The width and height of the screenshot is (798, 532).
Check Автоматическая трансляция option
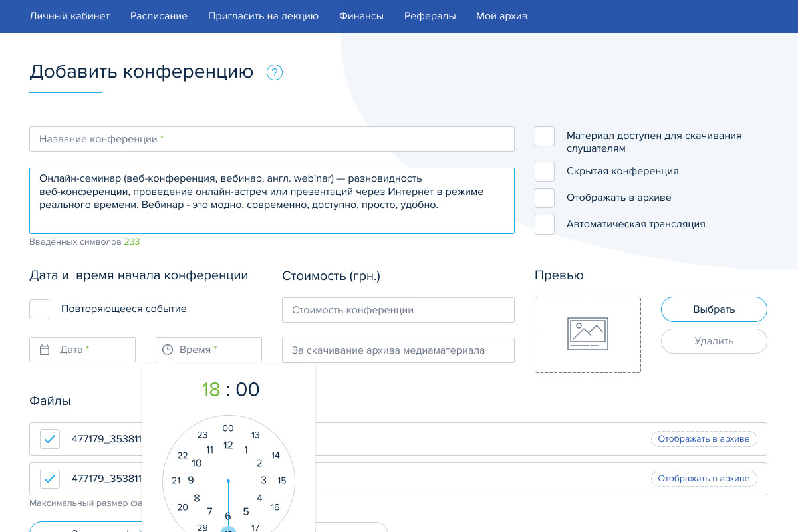tap(545, 224)
